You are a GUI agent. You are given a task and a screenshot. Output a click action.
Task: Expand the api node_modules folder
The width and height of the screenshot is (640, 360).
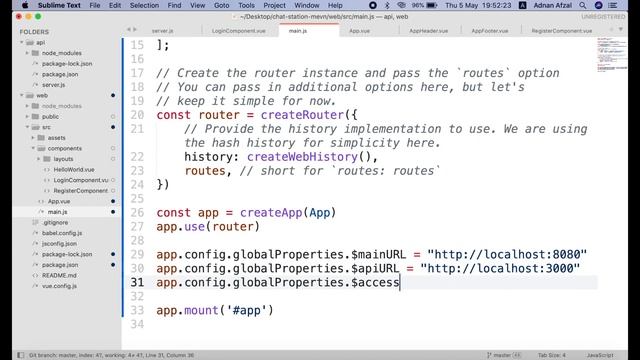[x=27, y=53]
